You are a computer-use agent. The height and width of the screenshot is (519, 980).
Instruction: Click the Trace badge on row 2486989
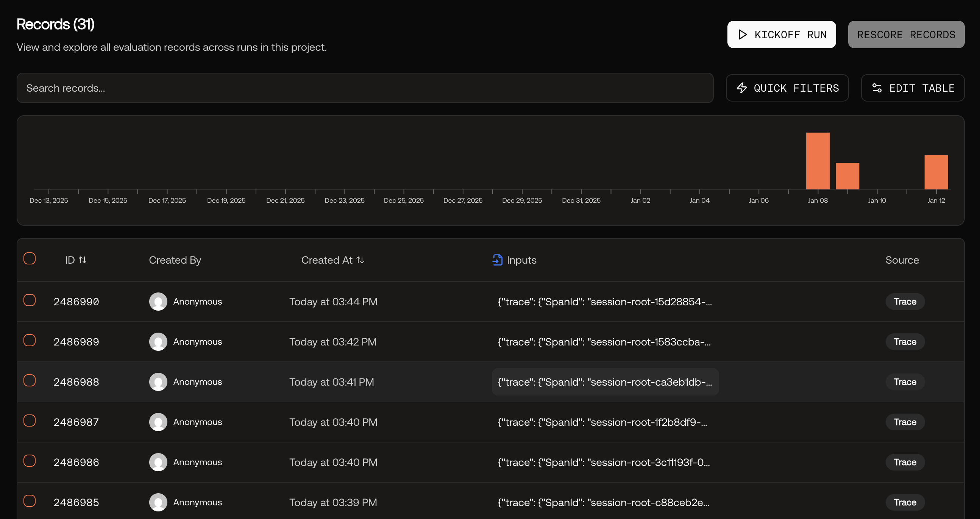click(x=905, y=342)
